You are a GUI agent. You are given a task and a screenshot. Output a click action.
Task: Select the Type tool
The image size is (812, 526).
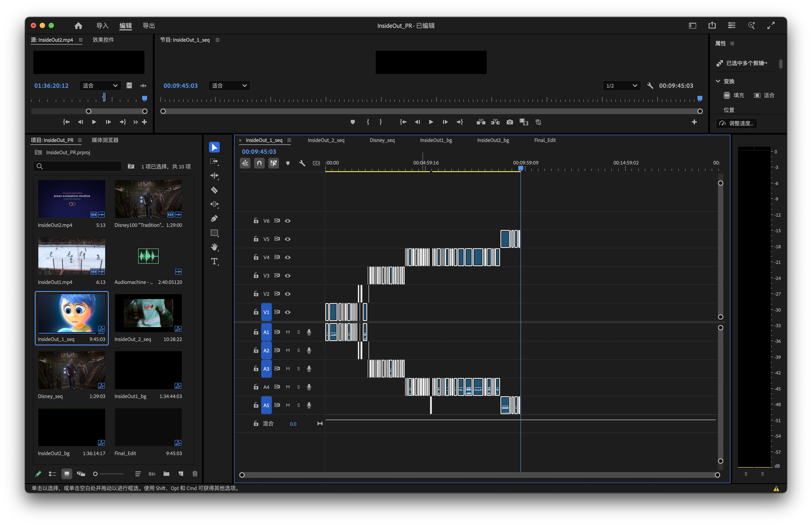tap(214, 261)
